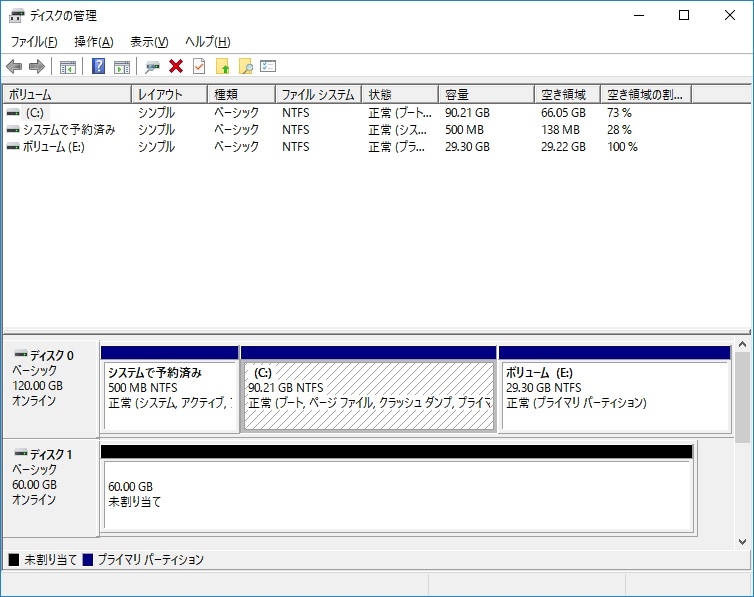The height and width of the screenshot is (597, 754).
Task: Click the 138 MB free space cell
Action: click(x=560, y=129)
